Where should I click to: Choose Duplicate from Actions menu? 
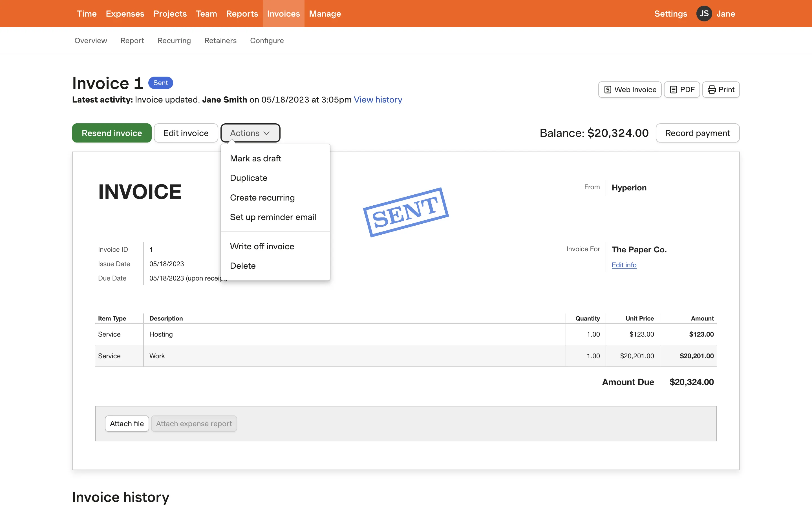[x=248, y=178]
